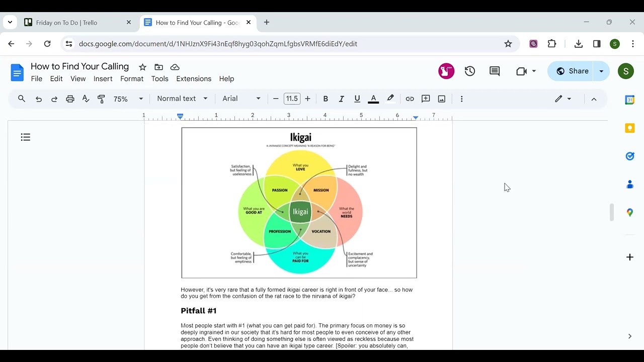The height and width of the screenshot is (362, 644).
Task: Toggle Bold formatting
Action: tap(326, 99)
